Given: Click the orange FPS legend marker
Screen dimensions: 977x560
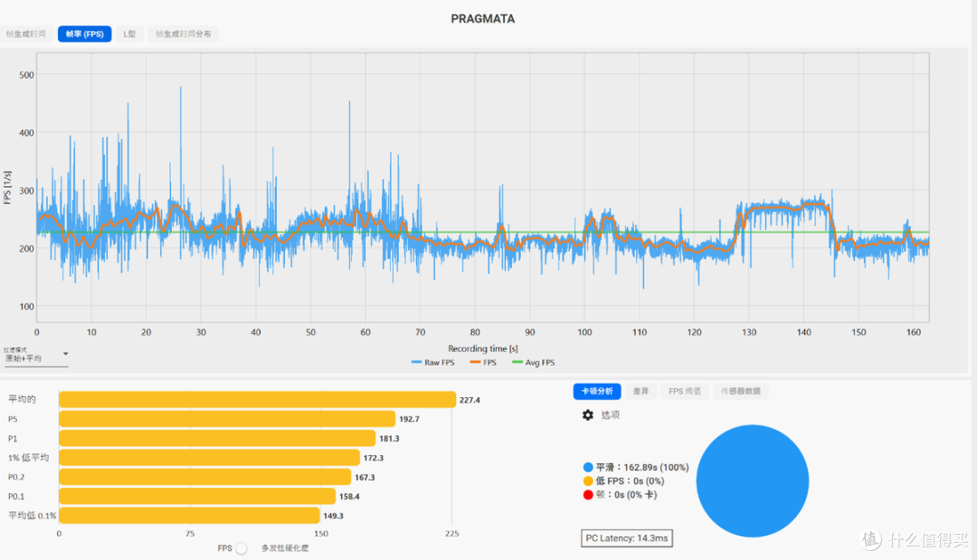Looking at the screenshot, I should [x=476, y=362].
